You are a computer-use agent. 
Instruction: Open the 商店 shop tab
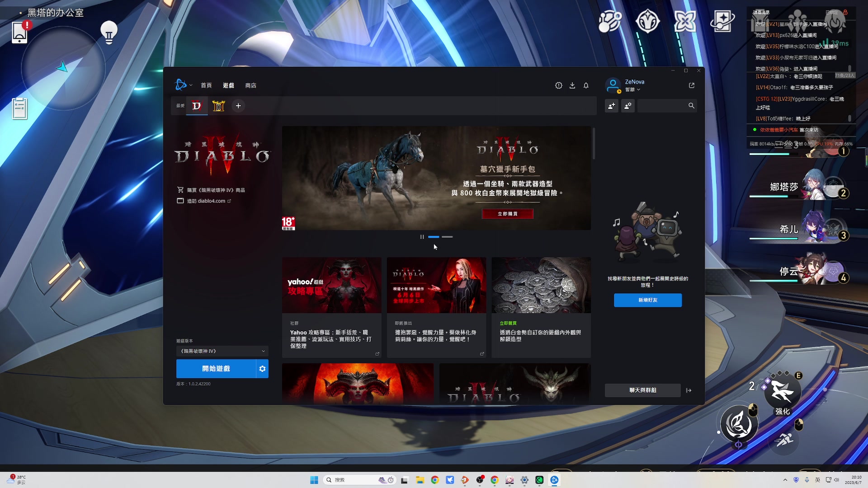[250, 85]
